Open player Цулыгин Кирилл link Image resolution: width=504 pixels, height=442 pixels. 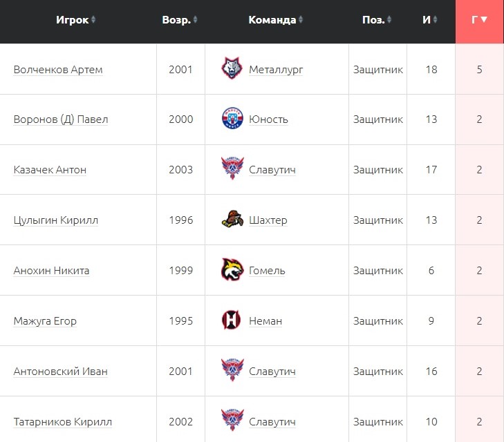coord(56,220)
